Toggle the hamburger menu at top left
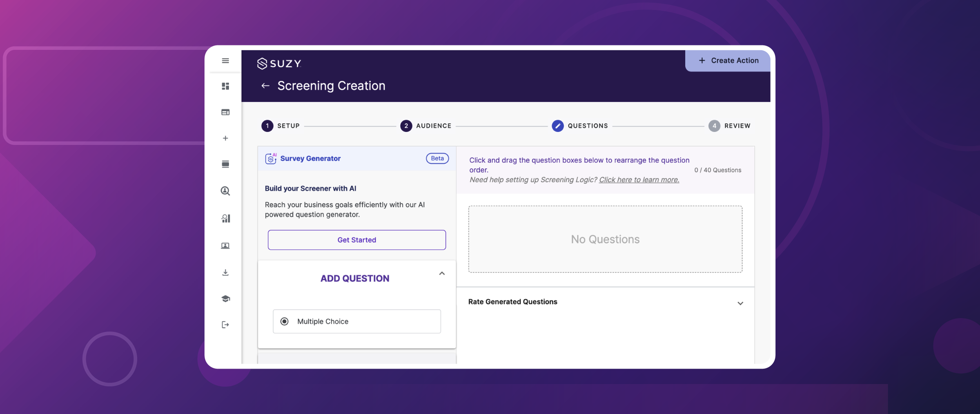The image size is (980, 414). point(225,61)
